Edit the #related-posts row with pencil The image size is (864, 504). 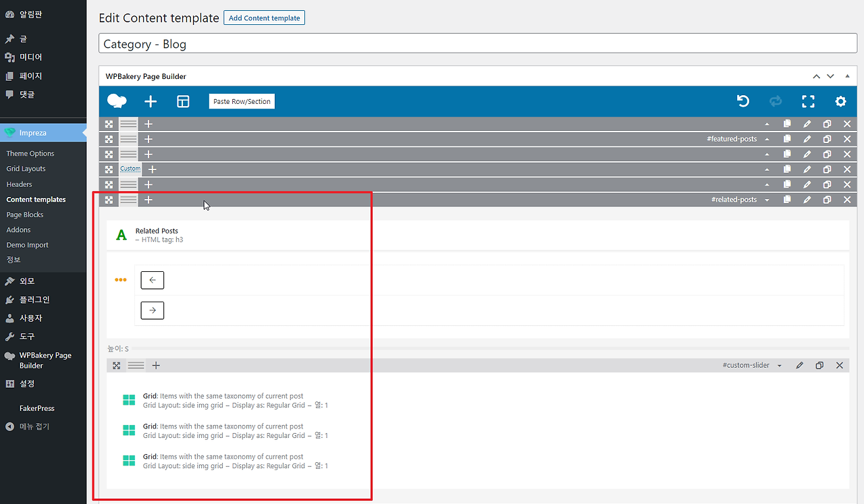807,200
